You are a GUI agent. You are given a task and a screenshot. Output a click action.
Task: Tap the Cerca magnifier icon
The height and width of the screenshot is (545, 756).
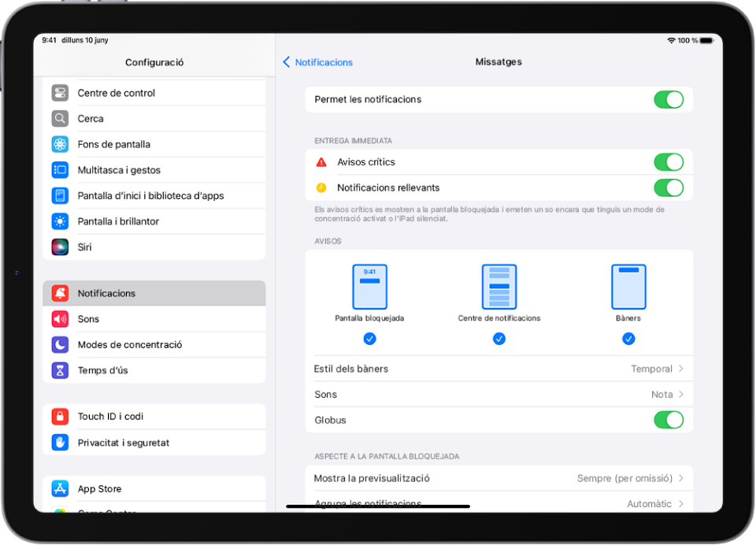60,118
